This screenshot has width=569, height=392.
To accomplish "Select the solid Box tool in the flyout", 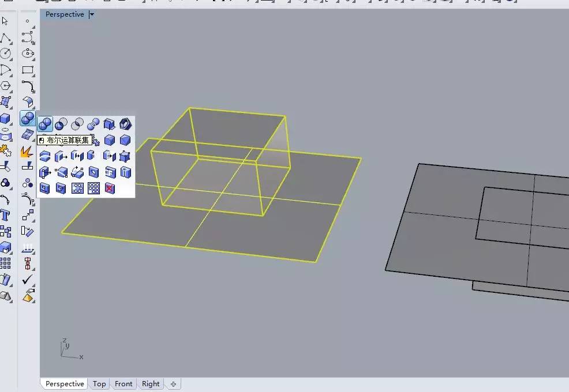I will (108, 140).
